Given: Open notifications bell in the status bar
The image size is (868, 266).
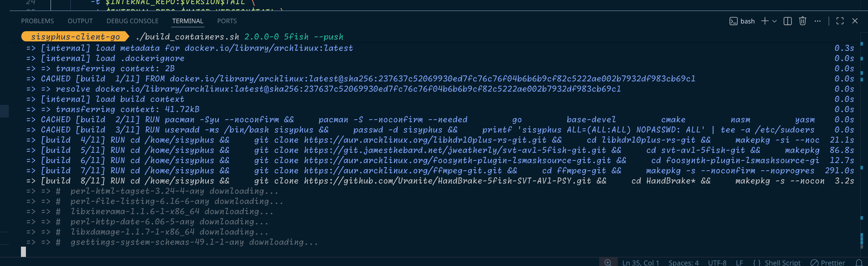Looking at the screenshot, I should (859, 263).
